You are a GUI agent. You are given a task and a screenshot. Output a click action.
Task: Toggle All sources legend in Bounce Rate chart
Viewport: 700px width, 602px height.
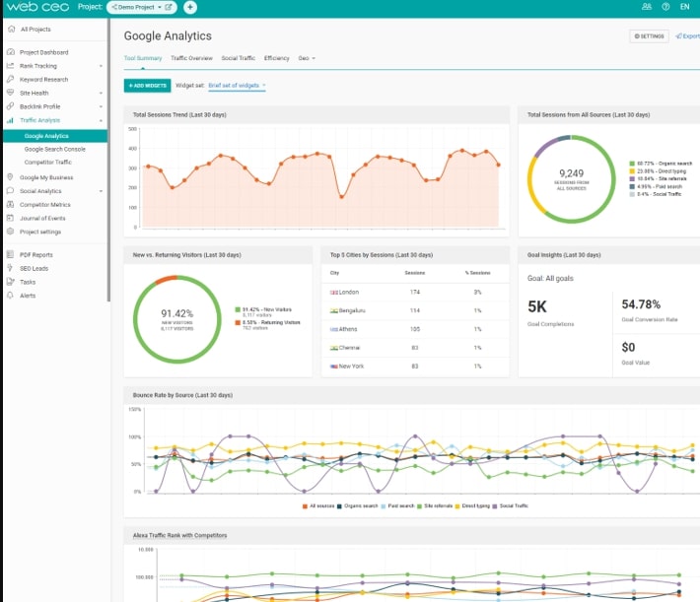pyautogui.click(x=318, y=506)
